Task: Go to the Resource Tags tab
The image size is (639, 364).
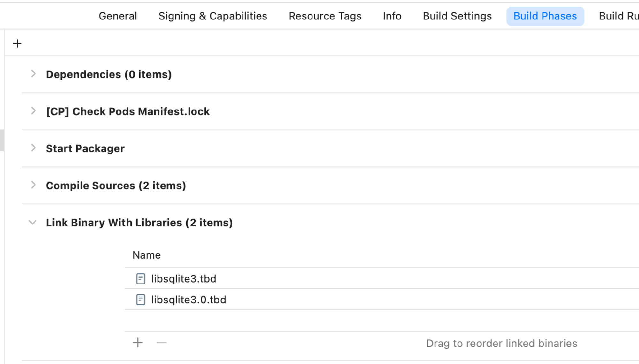Action: point(325,16)
